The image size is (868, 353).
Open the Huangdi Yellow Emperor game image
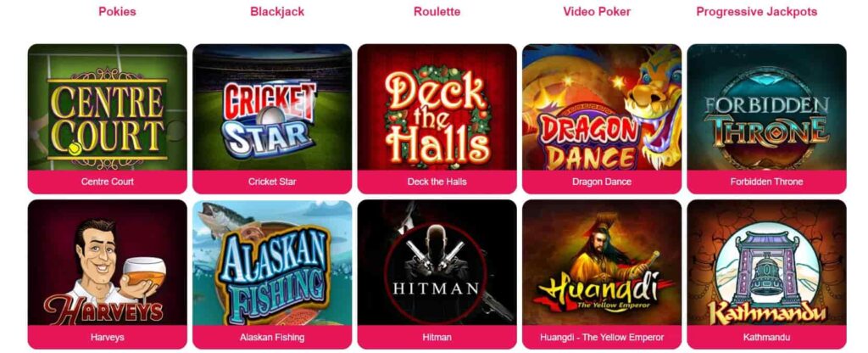[602, 263]
